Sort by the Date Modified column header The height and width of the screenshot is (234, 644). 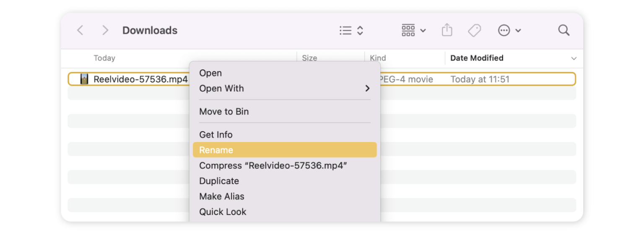[x=477, y=58]
